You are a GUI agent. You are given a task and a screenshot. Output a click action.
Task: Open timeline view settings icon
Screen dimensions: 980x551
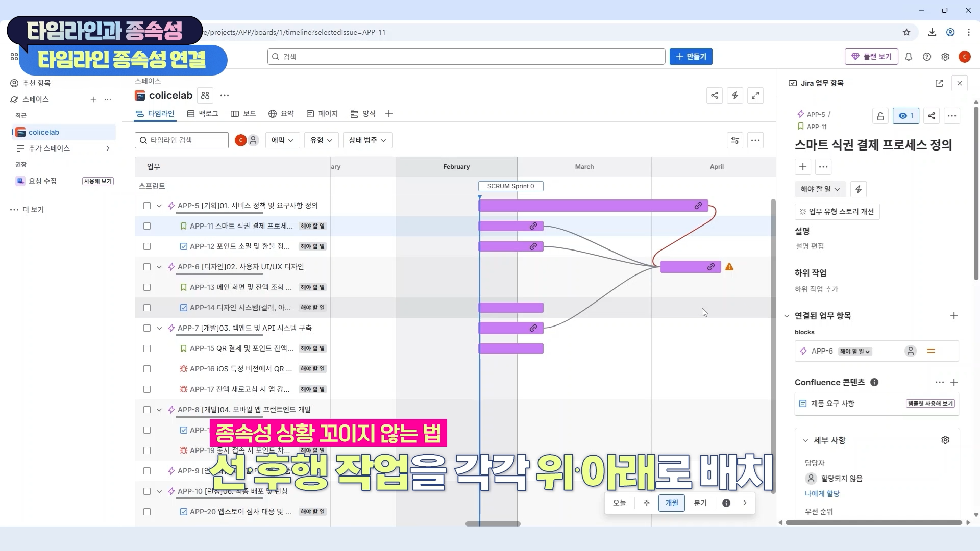point(735,140)
